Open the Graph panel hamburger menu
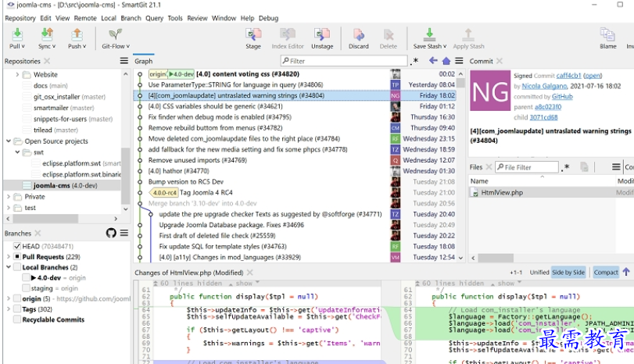 [x=459, y=61]
